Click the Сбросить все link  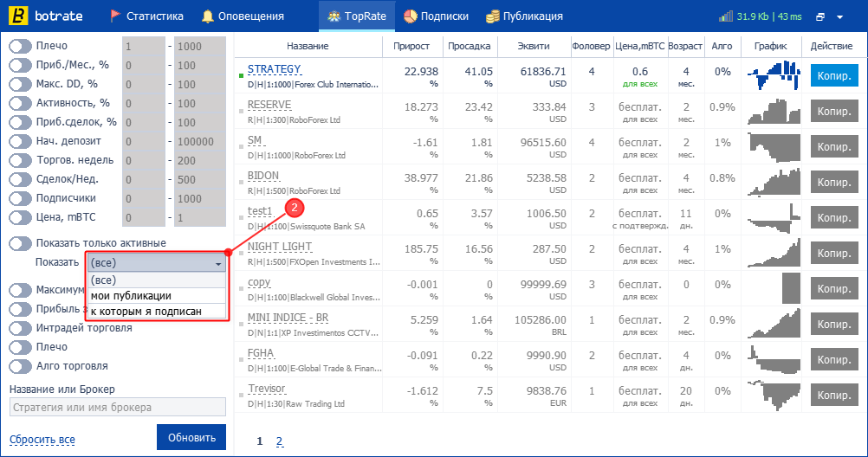point(42,440)
